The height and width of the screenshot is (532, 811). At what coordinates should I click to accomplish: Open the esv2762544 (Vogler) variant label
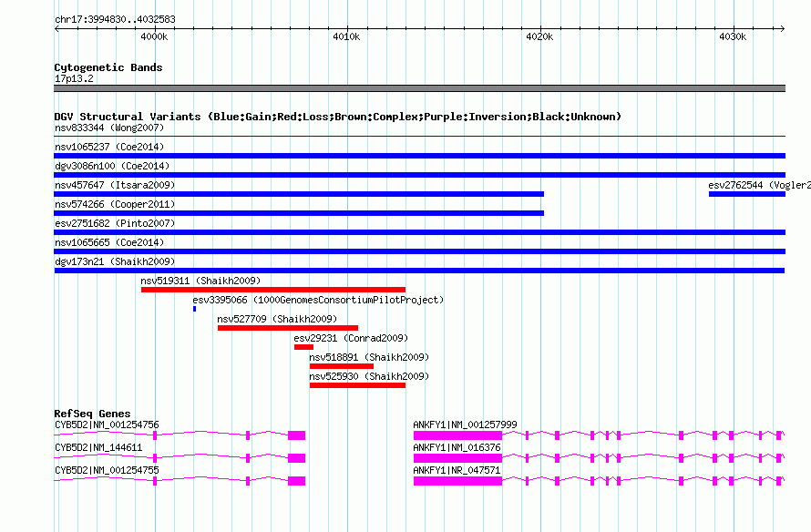[x=759, y=185]
